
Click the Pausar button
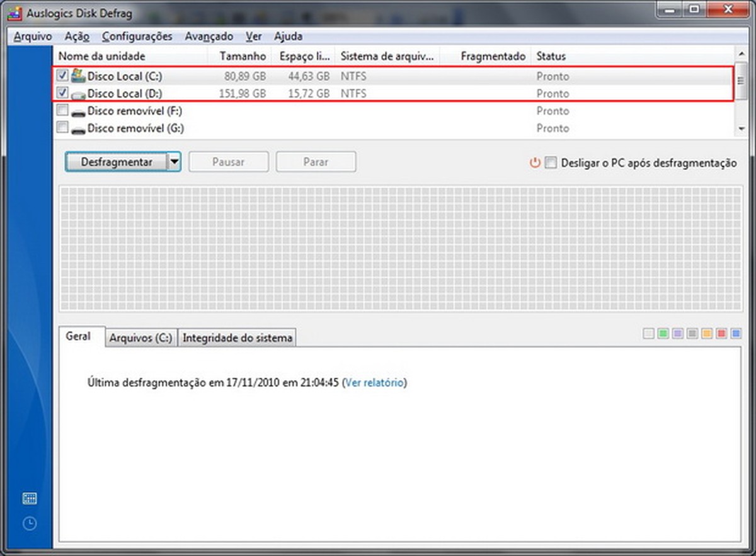click(x=228, y=162)
